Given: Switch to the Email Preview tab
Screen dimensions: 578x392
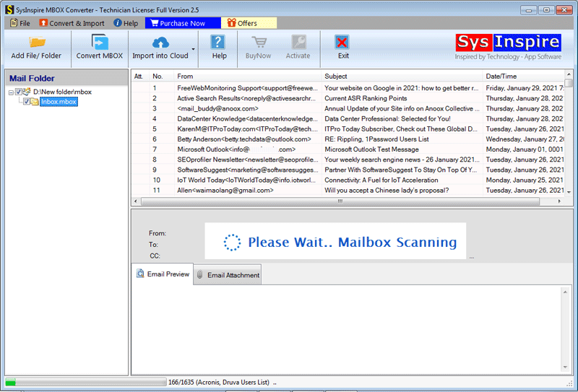Looking at the screenshot, I should click(x=162, y=274).
